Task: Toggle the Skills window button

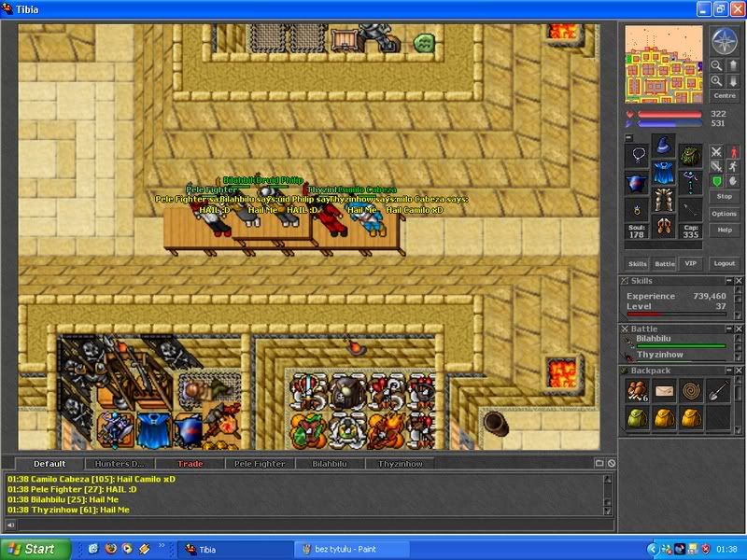Action: 638,263
